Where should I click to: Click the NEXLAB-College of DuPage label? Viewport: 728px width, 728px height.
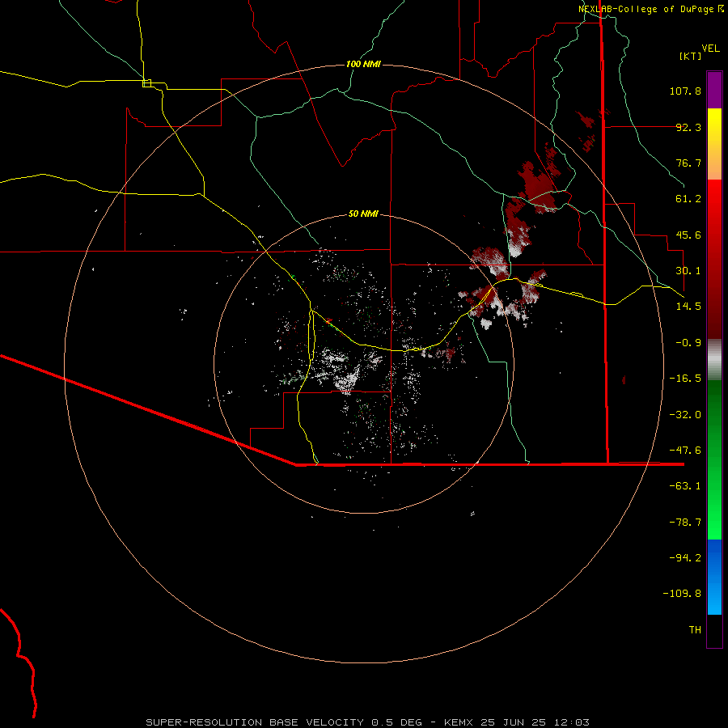point(645,9)
